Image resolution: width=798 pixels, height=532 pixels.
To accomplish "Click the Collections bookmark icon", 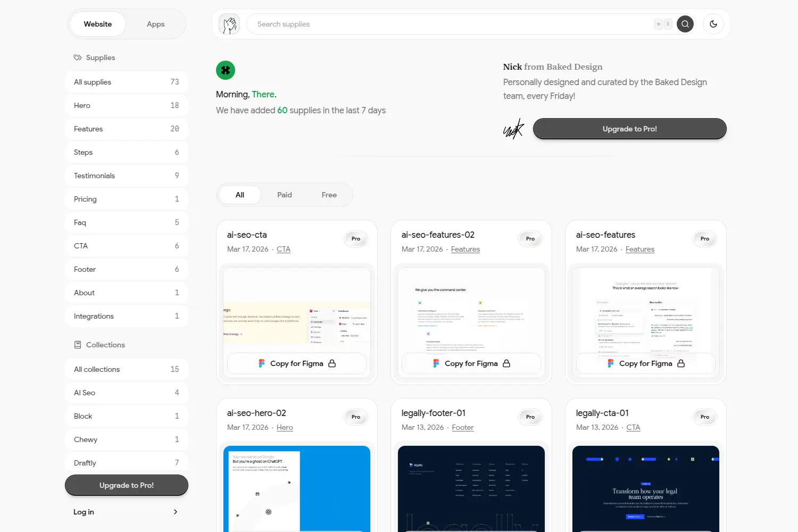I will coord(78,345).
